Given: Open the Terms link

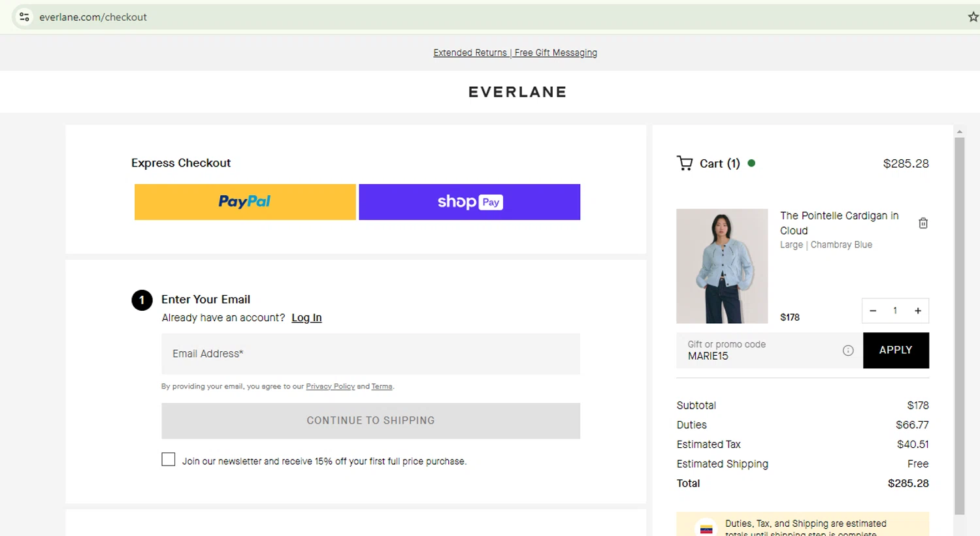Looking at the screenshot, I should pos(382,386).
